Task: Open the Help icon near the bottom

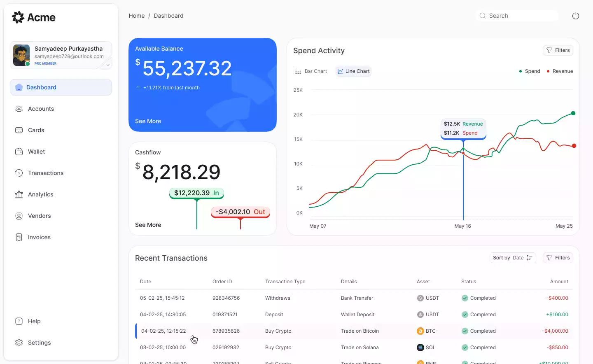Action: (19, 321)
